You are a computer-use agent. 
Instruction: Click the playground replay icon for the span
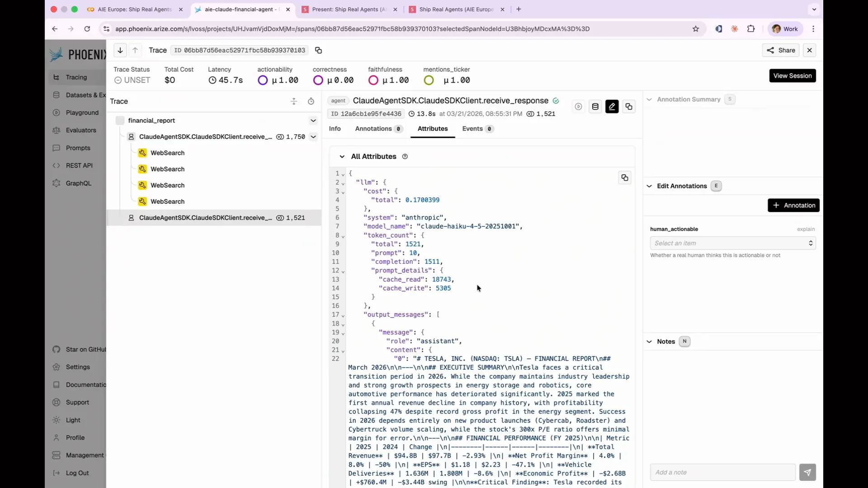pos(578,107)
